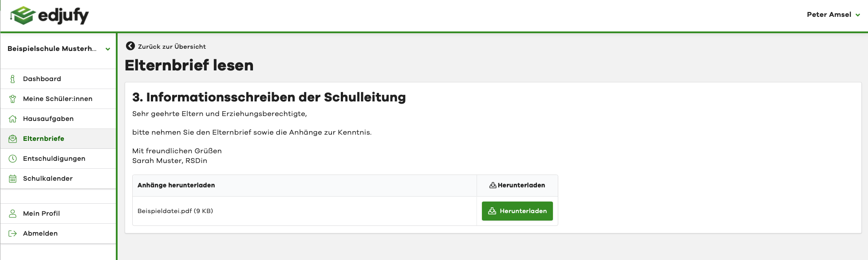
Task: Open the Hausaufgaben menu item
Action: pos(48,119)
